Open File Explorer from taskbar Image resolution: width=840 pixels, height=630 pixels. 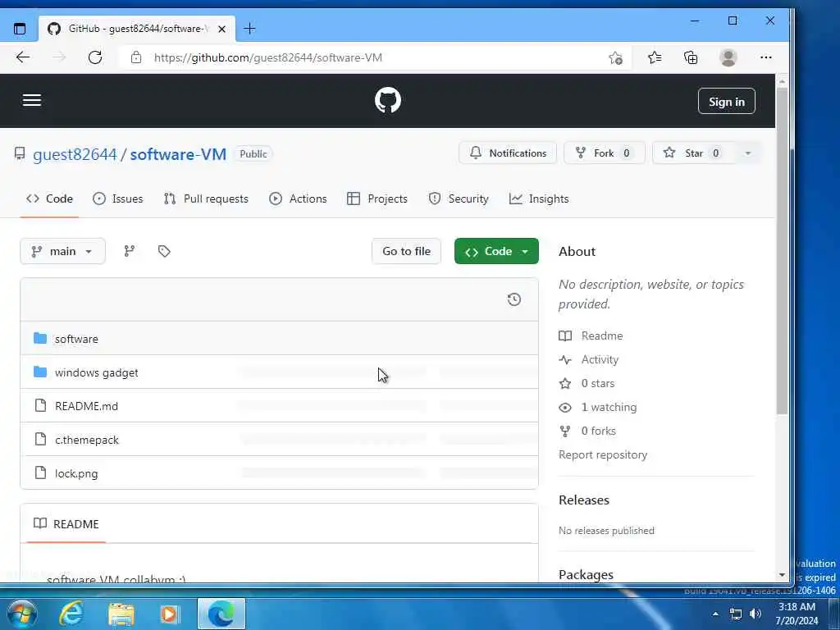click(x=121, y=614)
